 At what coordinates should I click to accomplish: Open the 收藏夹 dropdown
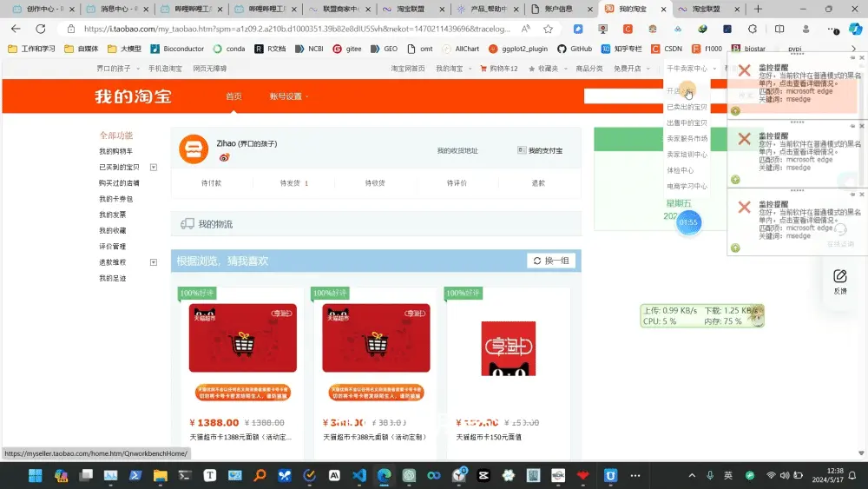point(548,69)
